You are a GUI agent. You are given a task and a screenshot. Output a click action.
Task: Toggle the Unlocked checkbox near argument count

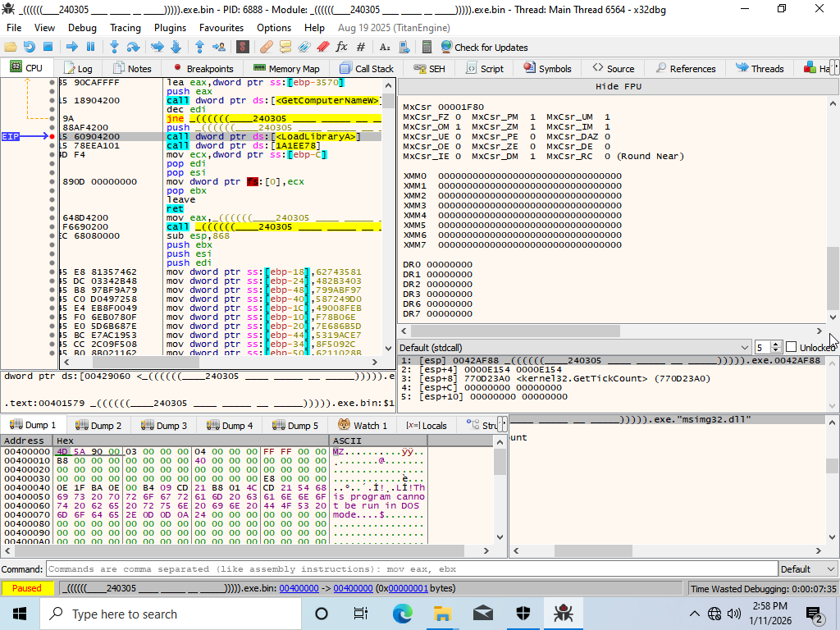coord(792,346)
